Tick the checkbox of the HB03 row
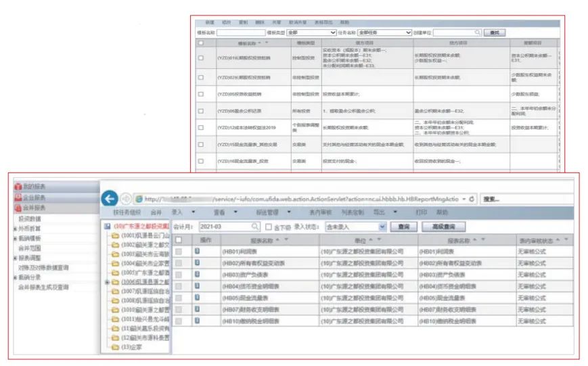Screen dimensions: 588x366 coord(179,275)
